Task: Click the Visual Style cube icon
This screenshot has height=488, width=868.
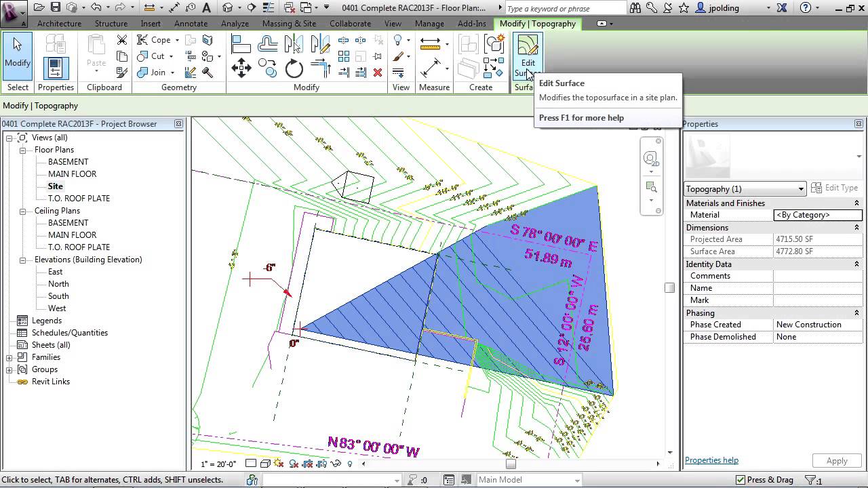Action: pos(265,464)
